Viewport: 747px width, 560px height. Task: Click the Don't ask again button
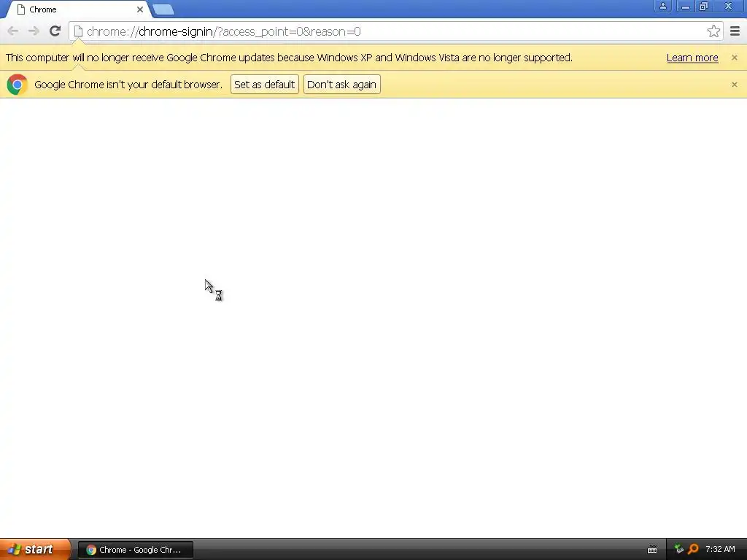(341, 85)
